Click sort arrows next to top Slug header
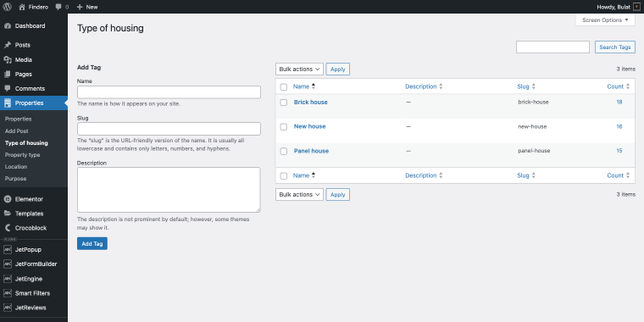Viewport: 644px width, 322px height. point(534,86)
